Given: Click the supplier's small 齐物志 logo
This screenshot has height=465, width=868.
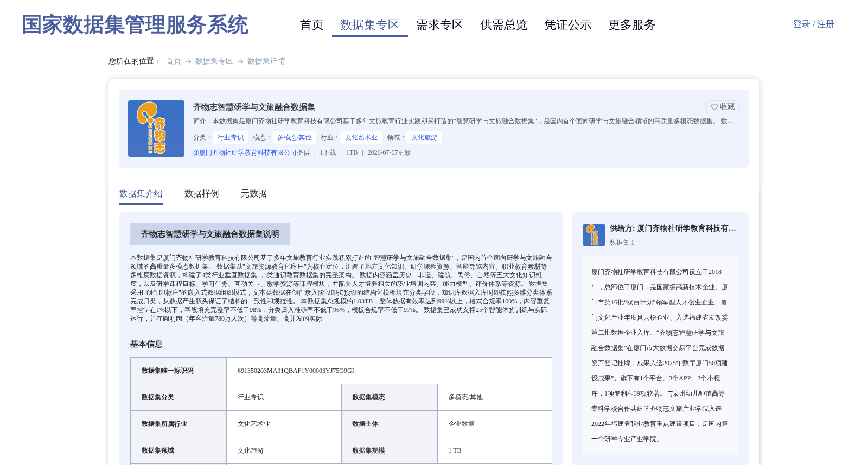Looking at the screenshot, I should (x=594, y=235).
